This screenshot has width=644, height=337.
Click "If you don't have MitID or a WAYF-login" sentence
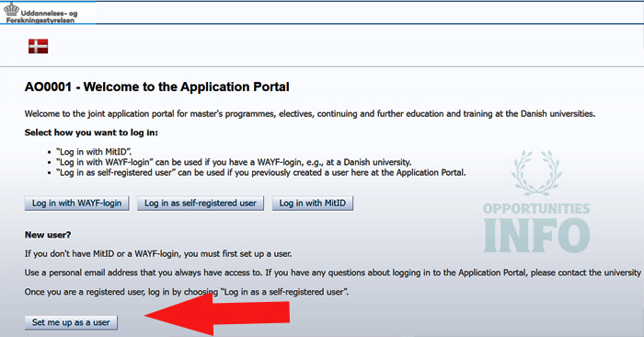158,254
